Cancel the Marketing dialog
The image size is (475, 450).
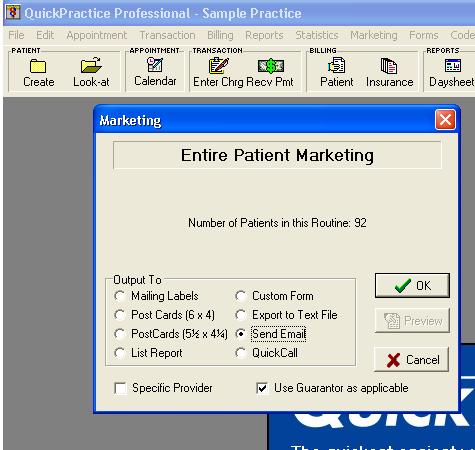(412, 360)
